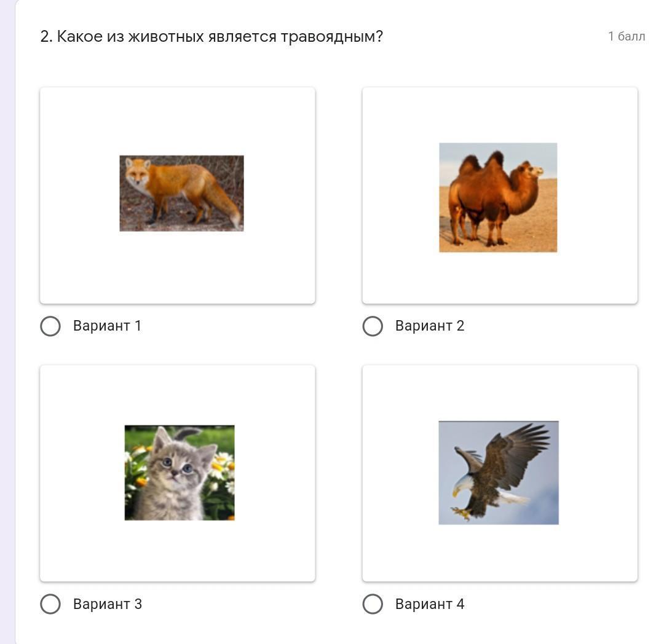Click the white card border around the kitten
Screen dimensions: 664x644
tap(74, 553)
